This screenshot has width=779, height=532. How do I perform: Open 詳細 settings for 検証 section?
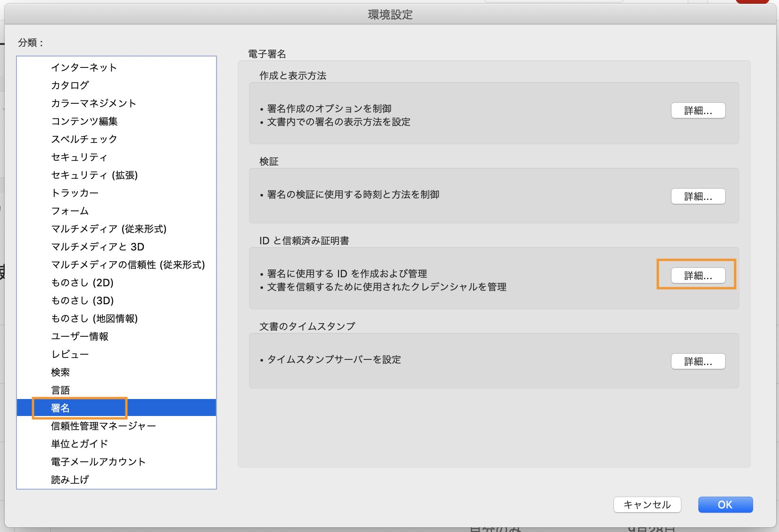698,196
